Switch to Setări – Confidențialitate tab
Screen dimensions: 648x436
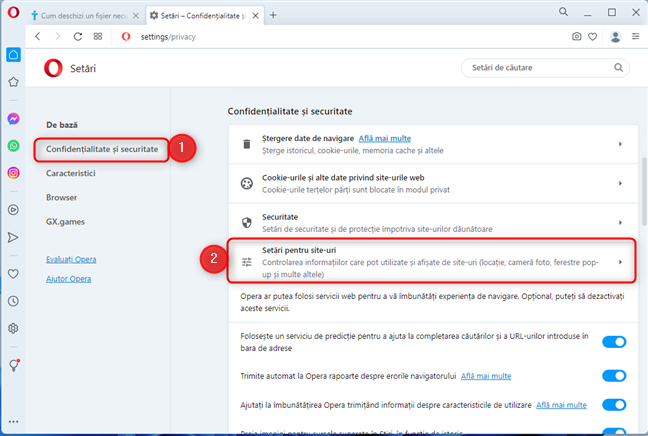point(205,16)
